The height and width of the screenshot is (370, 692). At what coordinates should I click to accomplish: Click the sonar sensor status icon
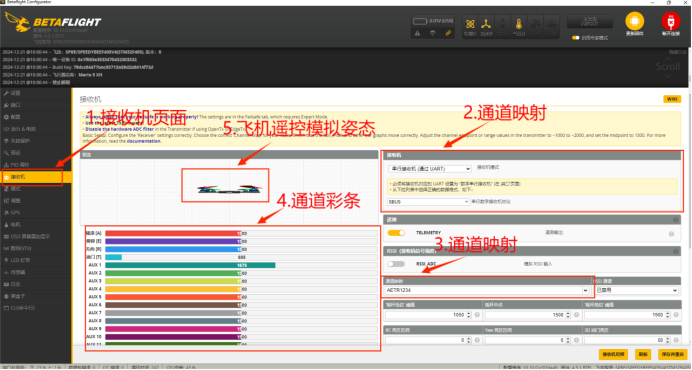[x=552, y=26]
